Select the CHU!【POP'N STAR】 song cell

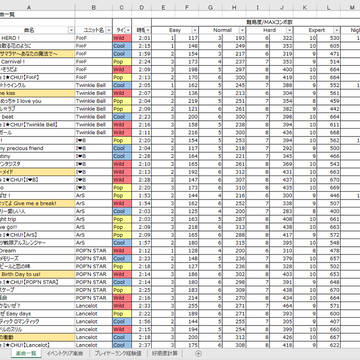(x=37, y=282)
